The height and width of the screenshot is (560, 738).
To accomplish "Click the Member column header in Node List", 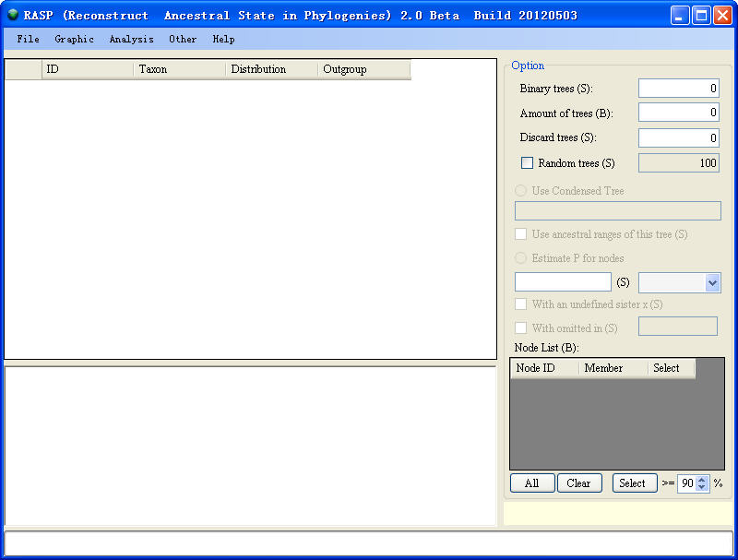I will point(613,368).
